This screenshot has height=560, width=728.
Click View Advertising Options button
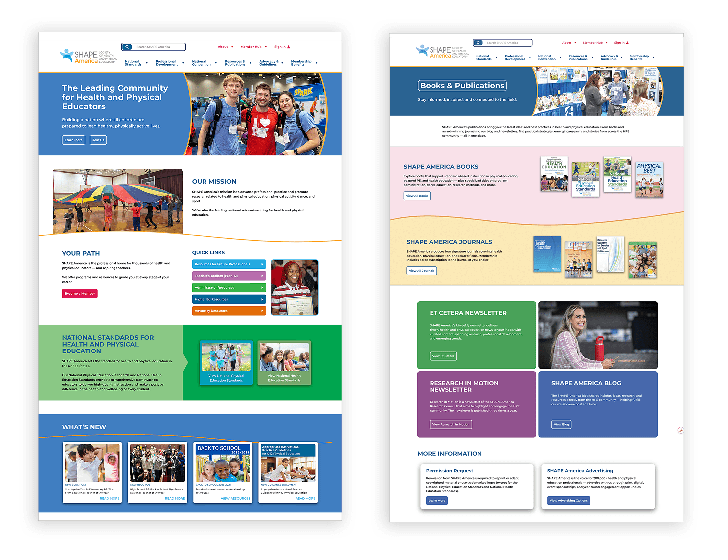point(569,501)
